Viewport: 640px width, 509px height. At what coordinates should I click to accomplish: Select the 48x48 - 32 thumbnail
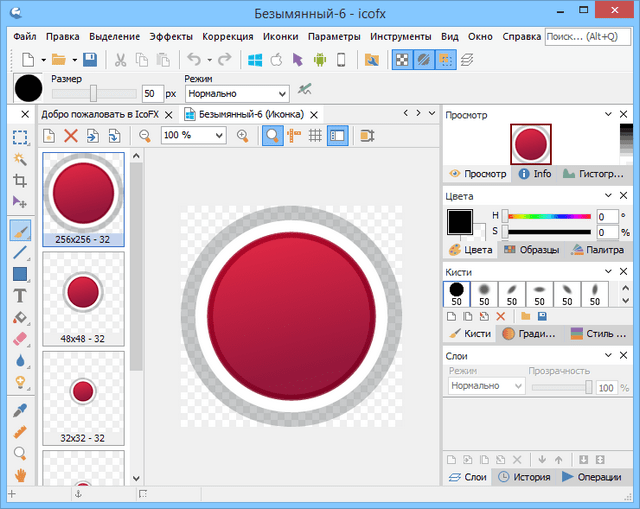tap(84, 297)
